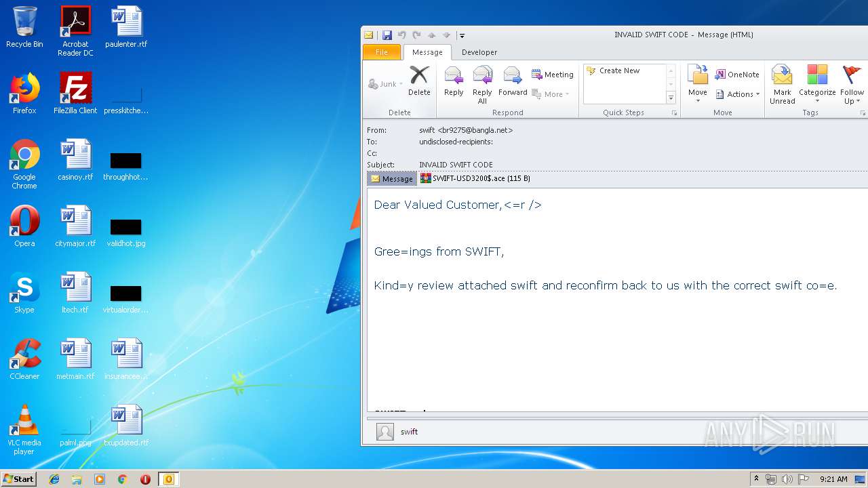Click the Reply envelope icon
The height and width of the screenshot is (488, 868).
click(454, 81)
